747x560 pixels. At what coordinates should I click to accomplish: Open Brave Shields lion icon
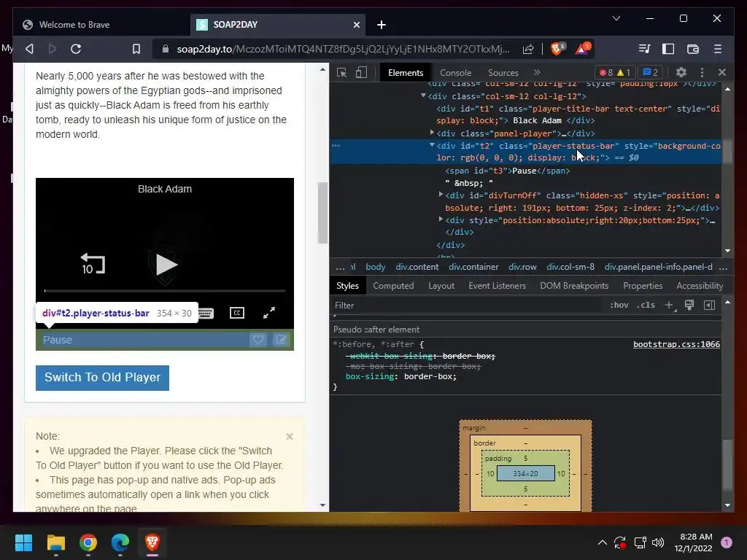tap(557, 48)
